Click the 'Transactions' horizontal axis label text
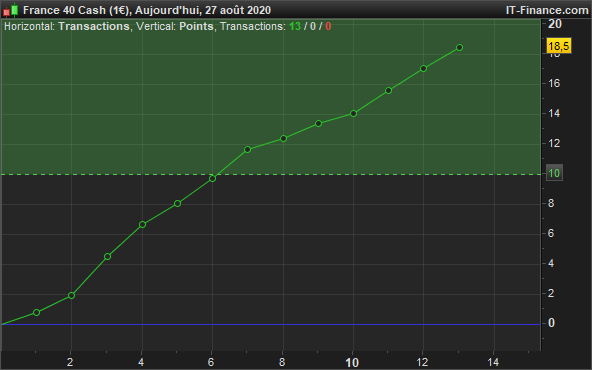The height and width of the screenshot is (370, 592). coord(94,26)
